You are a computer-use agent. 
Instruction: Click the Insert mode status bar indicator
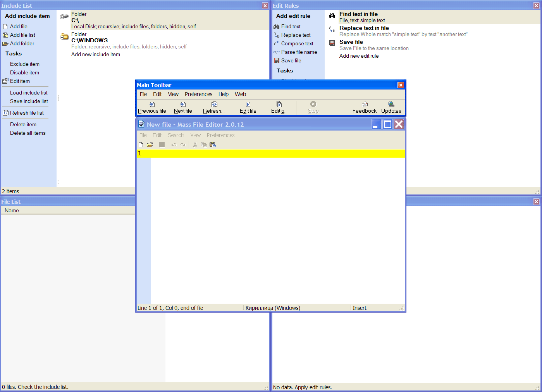pos(360,308)
